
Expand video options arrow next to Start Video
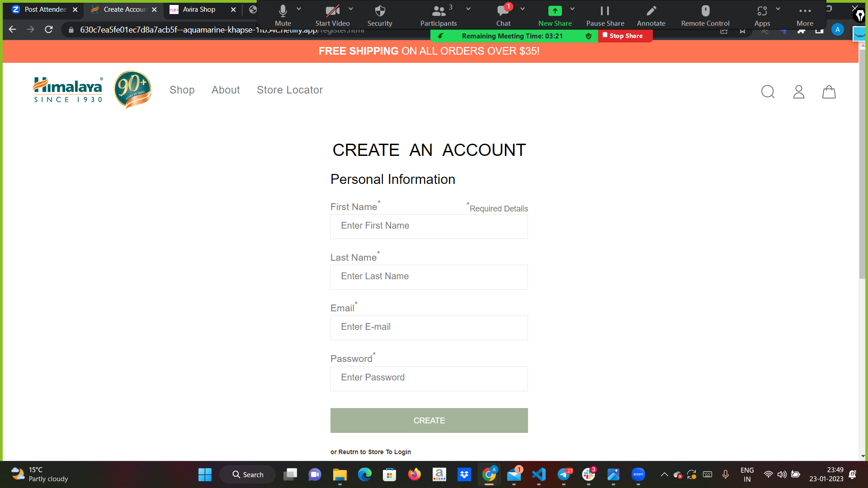(x=351, y=9)
